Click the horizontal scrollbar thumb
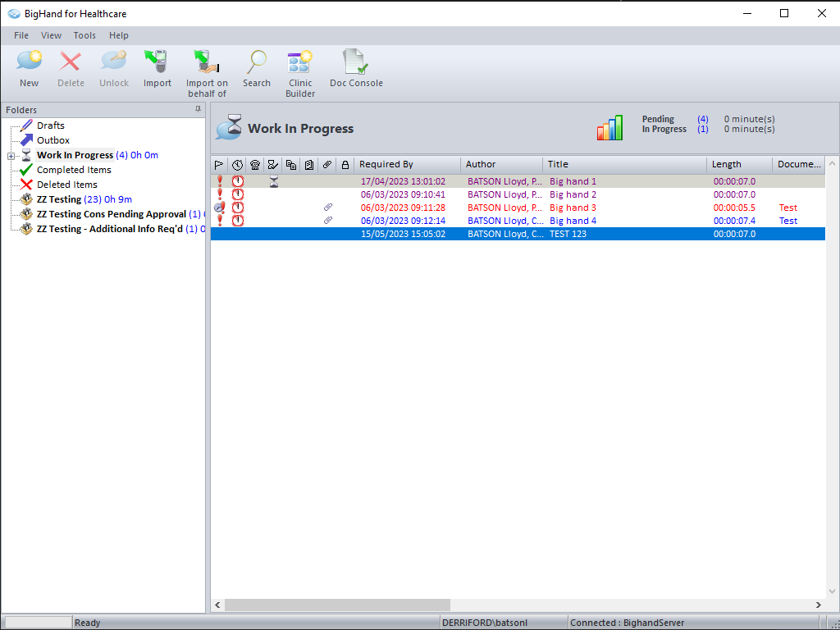Viewport: 840px width, 630px height. tap(337, 605)
